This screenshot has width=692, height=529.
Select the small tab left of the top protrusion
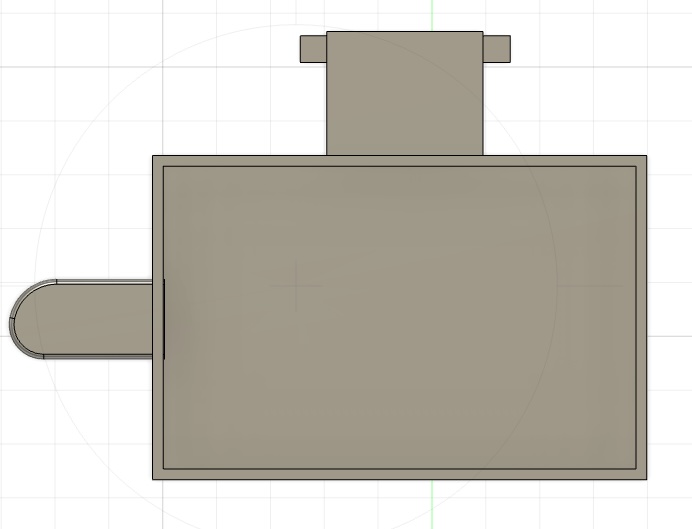point(313,47)
